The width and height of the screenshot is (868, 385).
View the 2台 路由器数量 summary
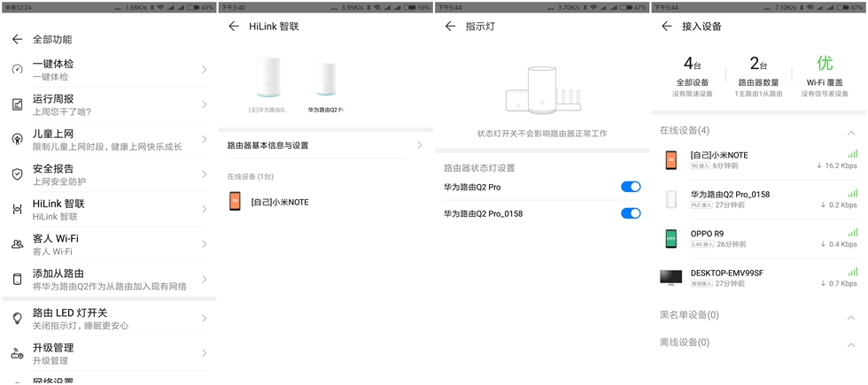pyautogui.click(x=758, y=76)
